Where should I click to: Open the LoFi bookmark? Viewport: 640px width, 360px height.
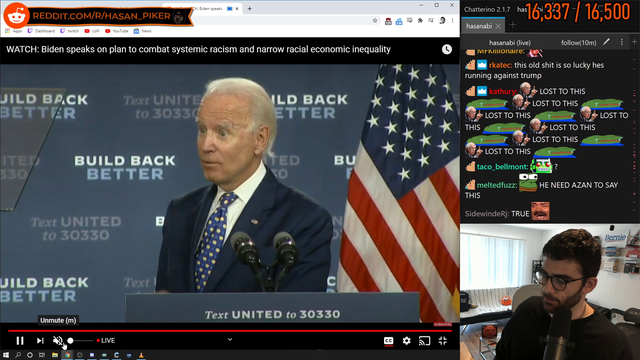point(92,31)
